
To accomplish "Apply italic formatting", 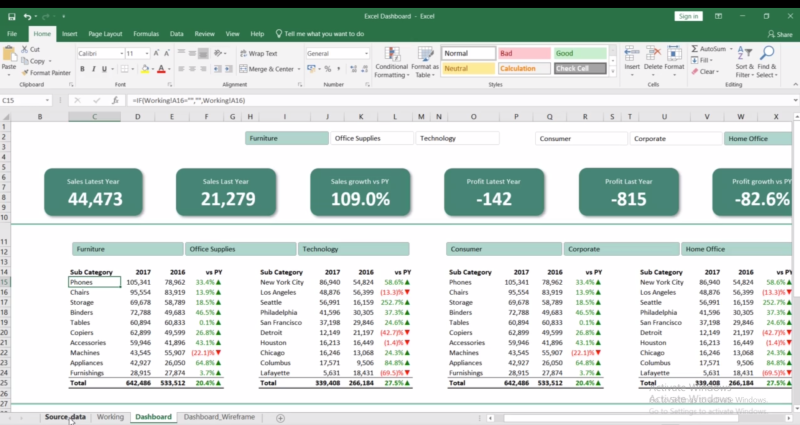I will [x=93, y=69].
